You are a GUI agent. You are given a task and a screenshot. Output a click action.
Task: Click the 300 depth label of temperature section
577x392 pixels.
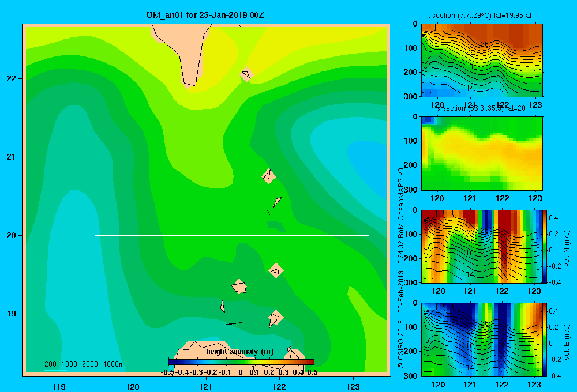pyautogui.click(x=411, y=96)
